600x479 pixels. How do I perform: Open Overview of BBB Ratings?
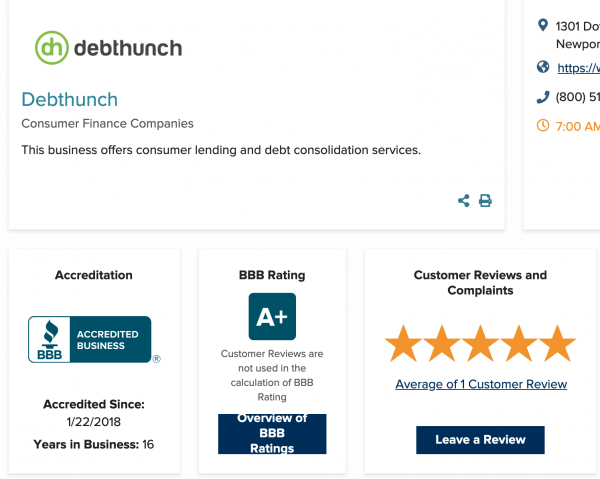pos(272,433)
